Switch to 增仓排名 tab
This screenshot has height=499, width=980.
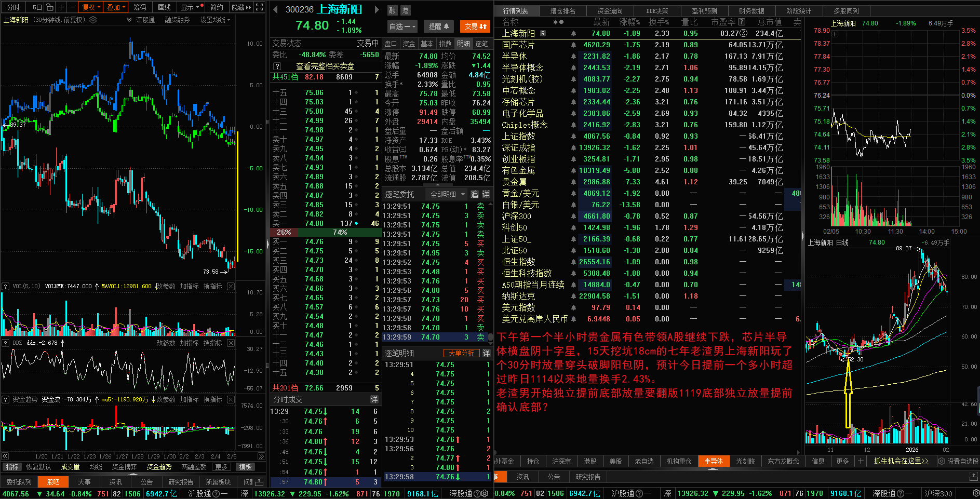(x=563, y=11)
